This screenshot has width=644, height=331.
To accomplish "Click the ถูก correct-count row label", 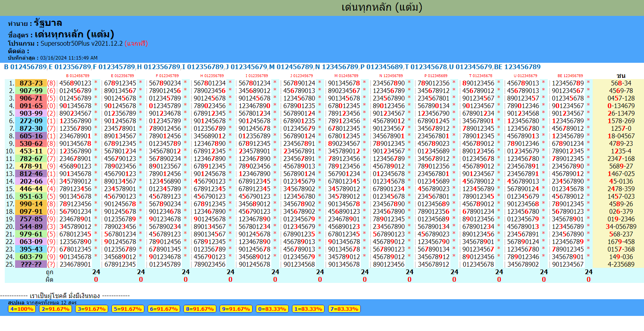I will tap(49, 272).
